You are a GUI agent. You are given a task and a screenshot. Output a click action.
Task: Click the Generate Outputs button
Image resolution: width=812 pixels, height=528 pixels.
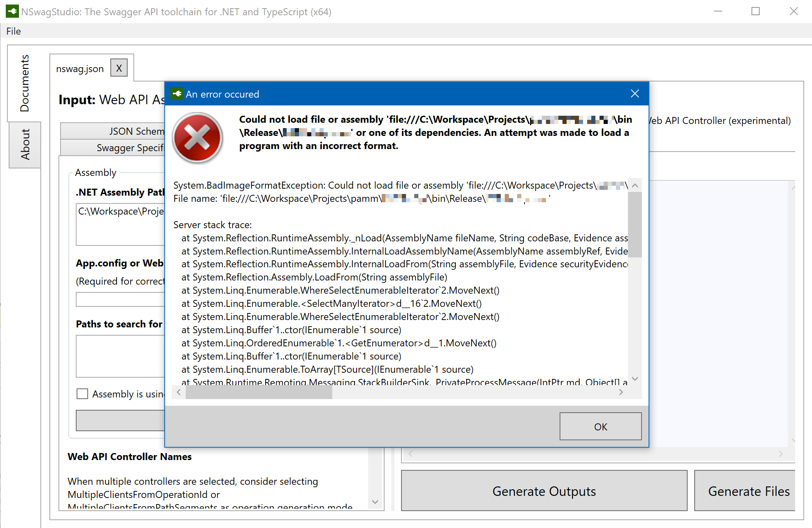tap(544, 491)
